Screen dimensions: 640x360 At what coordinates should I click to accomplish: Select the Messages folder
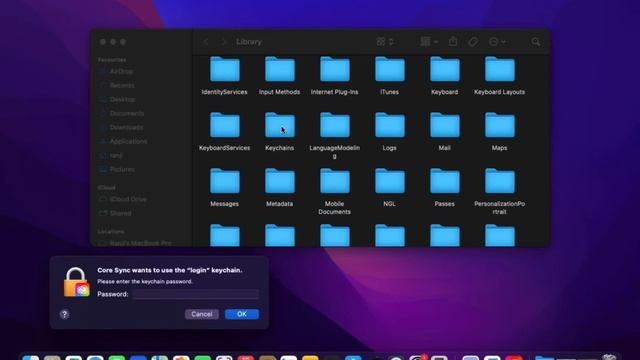pos(224,188)
